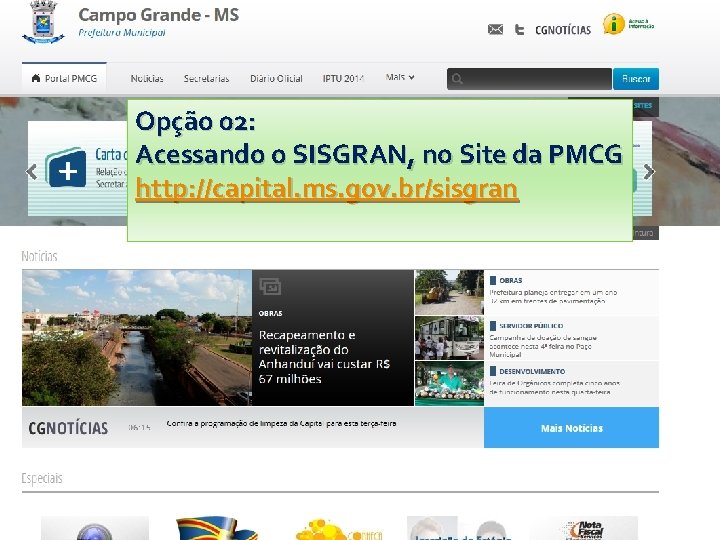Open the Twitter bird icon

519,30
